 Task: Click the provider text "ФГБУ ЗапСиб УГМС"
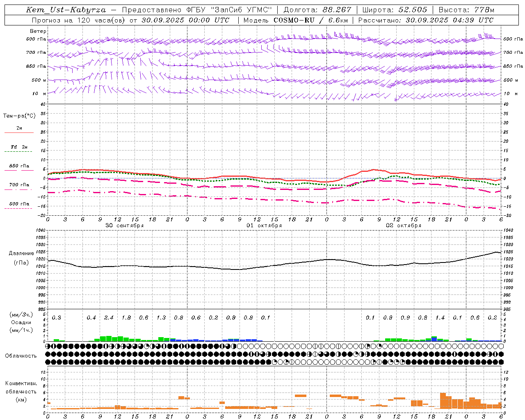[x=229, y=10]
